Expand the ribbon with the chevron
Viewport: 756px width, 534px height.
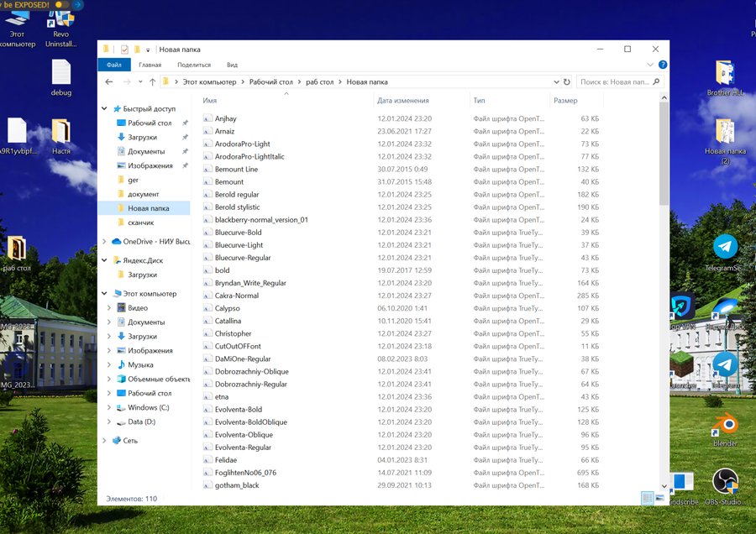pos(650,65)
